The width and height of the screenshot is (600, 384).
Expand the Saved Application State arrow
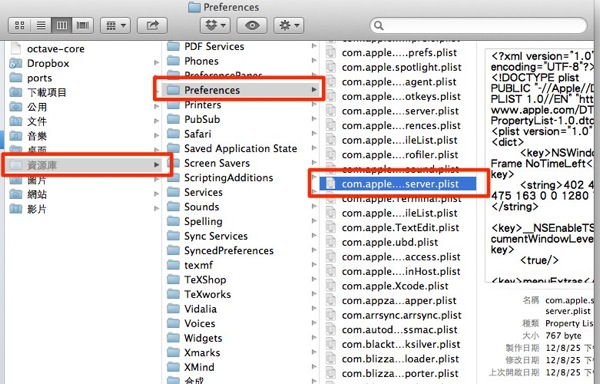tap(314, 148)
